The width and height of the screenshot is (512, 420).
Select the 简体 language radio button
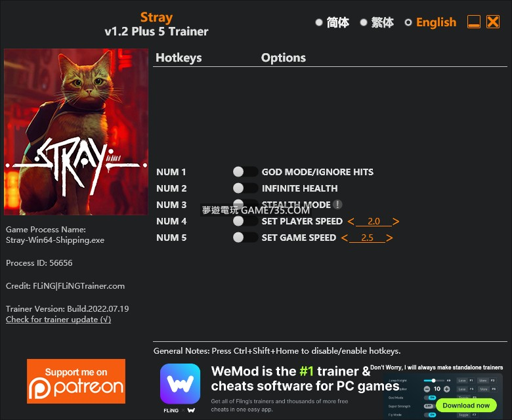point(319,22)
